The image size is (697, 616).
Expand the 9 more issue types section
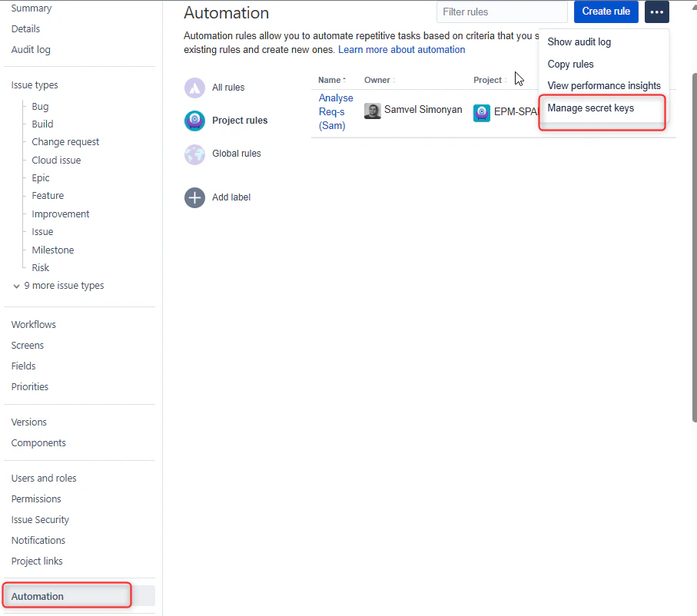tap(58, 285)
